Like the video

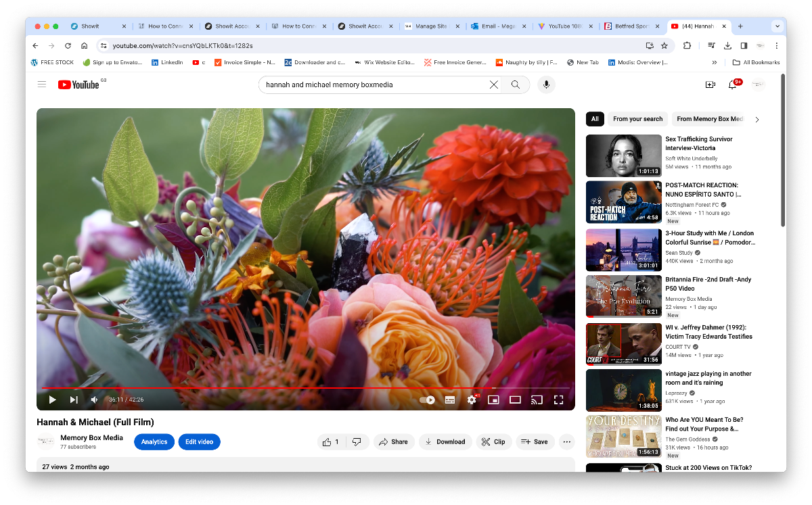331,441
